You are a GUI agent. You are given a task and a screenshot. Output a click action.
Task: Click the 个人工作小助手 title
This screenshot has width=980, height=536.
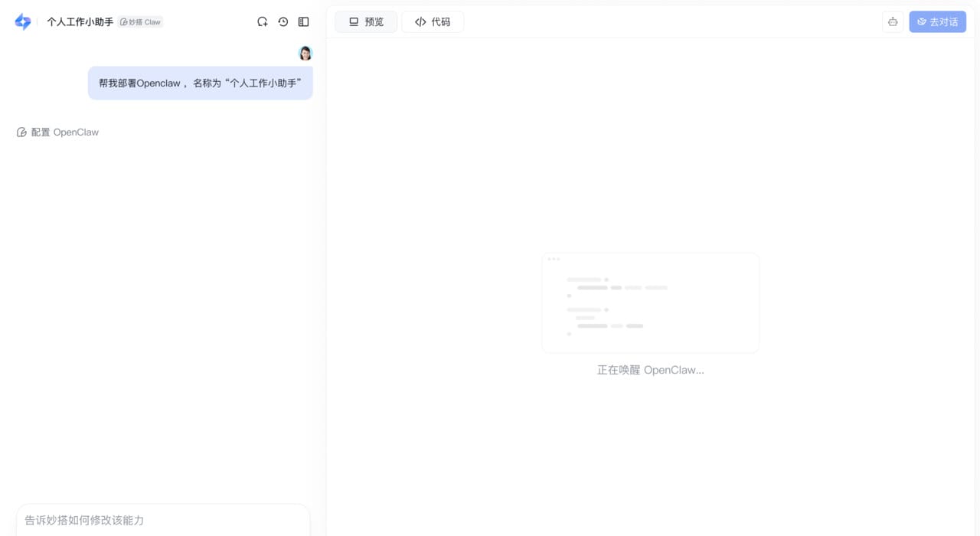pos(80,21)
